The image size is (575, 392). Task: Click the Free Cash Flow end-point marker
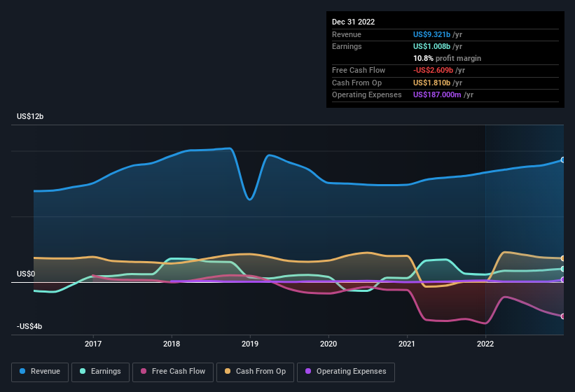pyautogui.click(x=563, y=316)
